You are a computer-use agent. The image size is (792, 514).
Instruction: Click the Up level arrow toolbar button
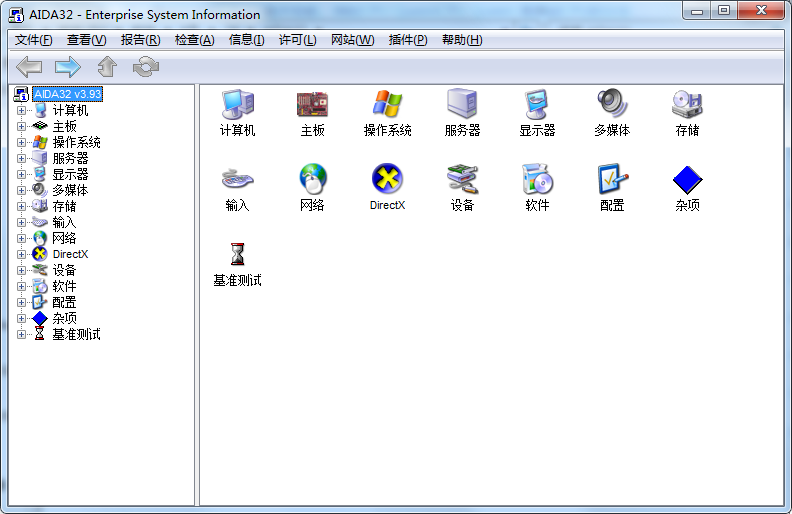(x=107, y=67)
